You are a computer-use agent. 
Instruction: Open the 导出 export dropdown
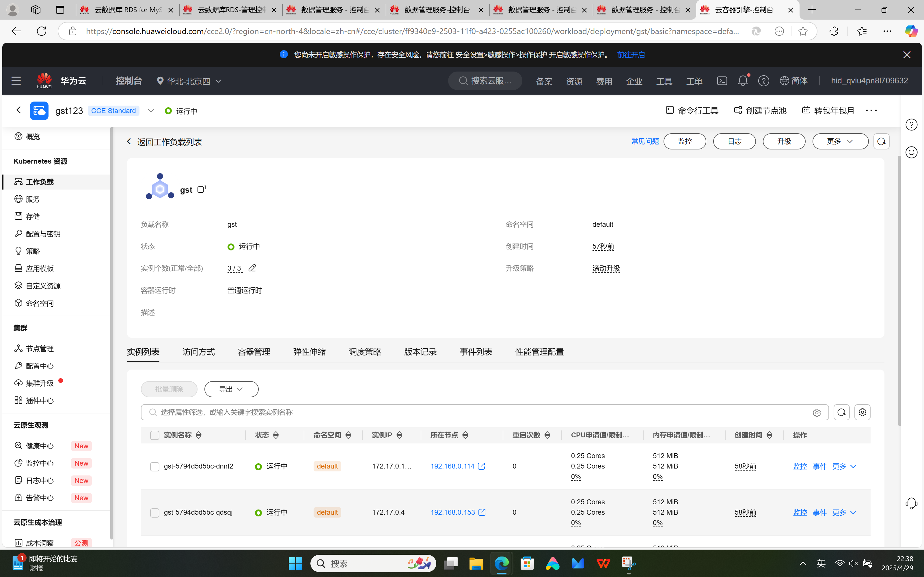pyautogui.click(x=231, y=389)
